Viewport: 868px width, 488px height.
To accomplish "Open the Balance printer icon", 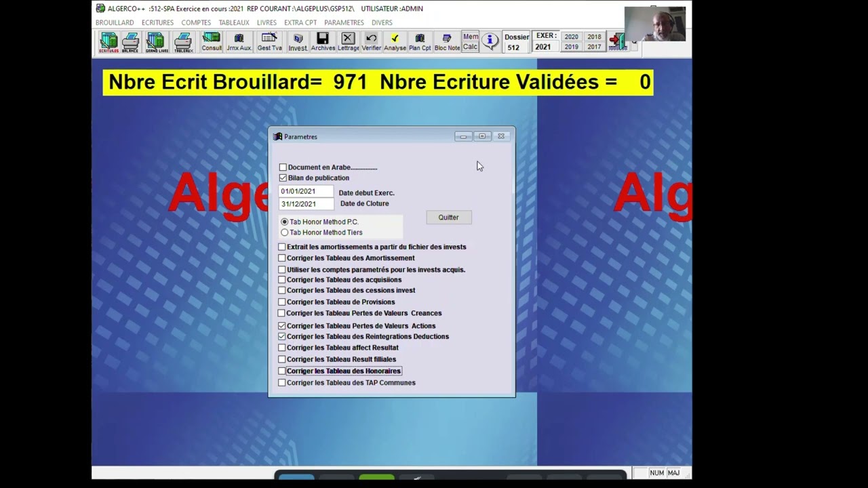I will [x=130, y=42].
